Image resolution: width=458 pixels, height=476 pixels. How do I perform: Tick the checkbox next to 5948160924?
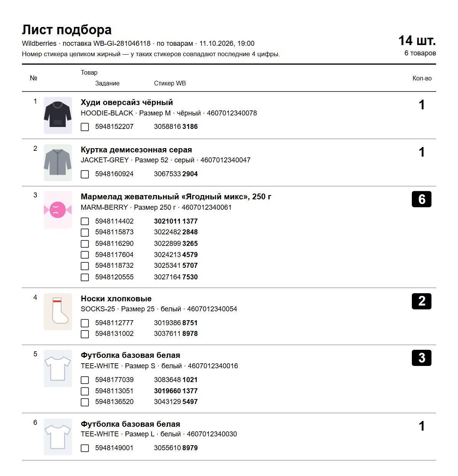pyautogui.click(x=85, y=174)
